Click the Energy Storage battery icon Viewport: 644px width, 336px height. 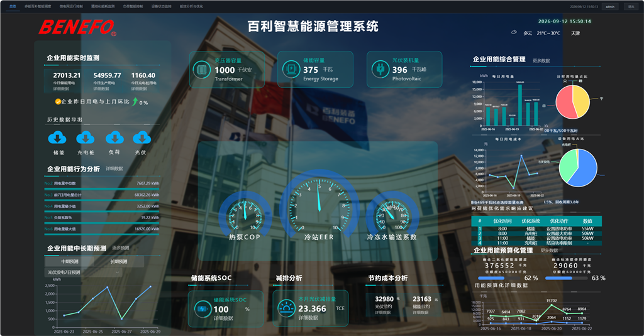pyautogui.click(x=291, y=69)
